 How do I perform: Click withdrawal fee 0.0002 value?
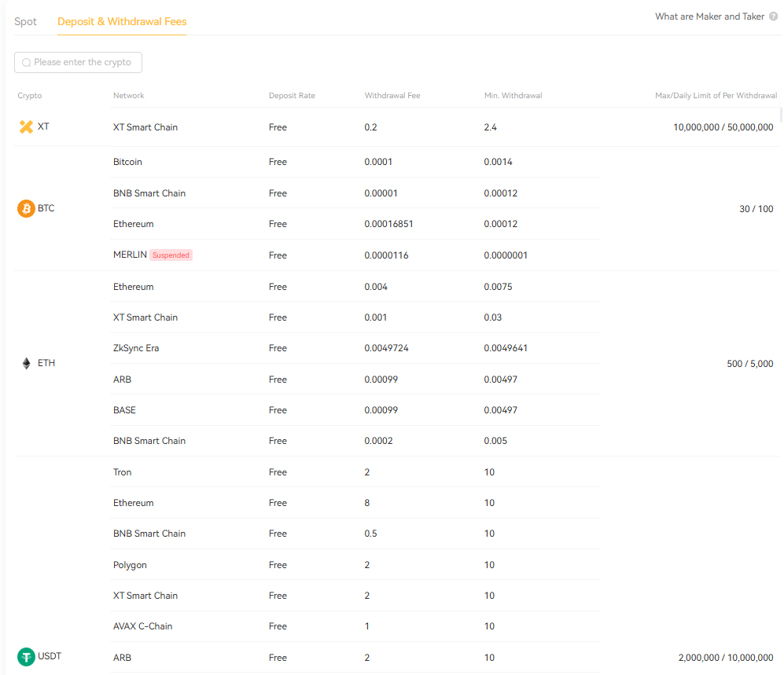(x=378, y=441)
